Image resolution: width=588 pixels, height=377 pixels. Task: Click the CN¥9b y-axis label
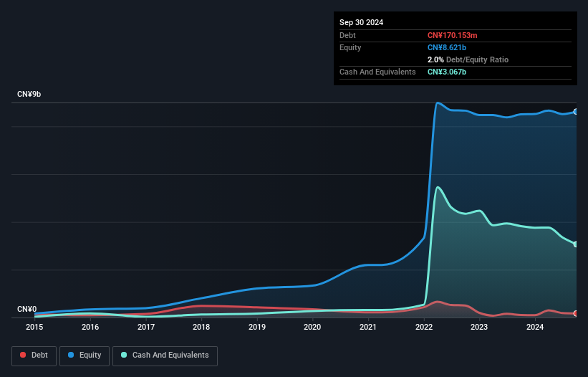click(29, 94)
